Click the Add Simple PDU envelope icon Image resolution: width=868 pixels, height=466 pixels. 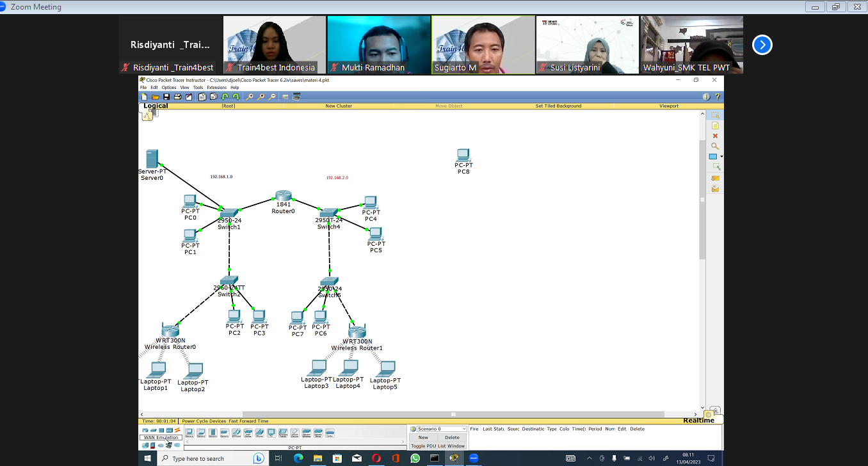click(715, 178)
